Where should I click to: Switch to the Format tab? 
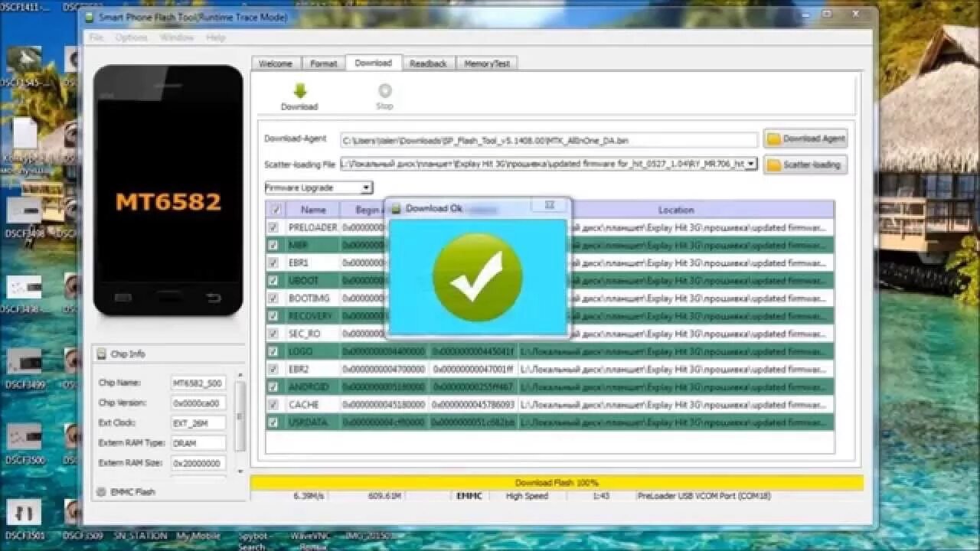[323, 64]
